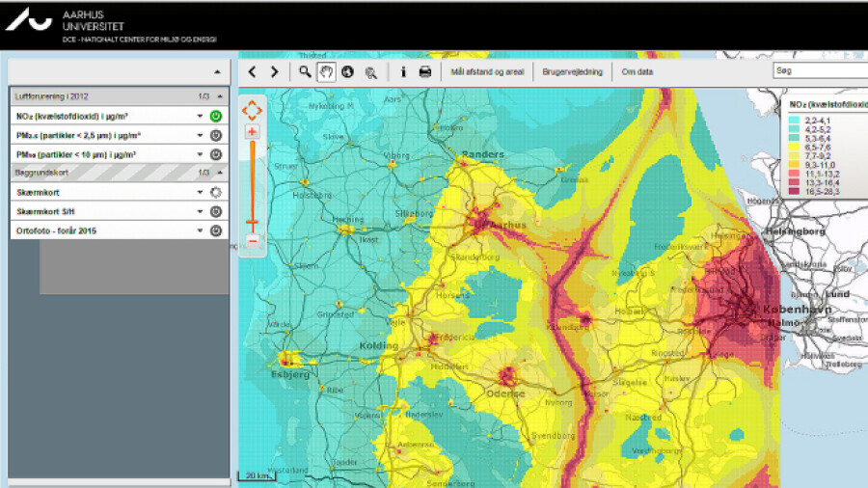868x488 pixels.
Task: Expand options arrow for NO₂ layer
Action: (201, 116)
